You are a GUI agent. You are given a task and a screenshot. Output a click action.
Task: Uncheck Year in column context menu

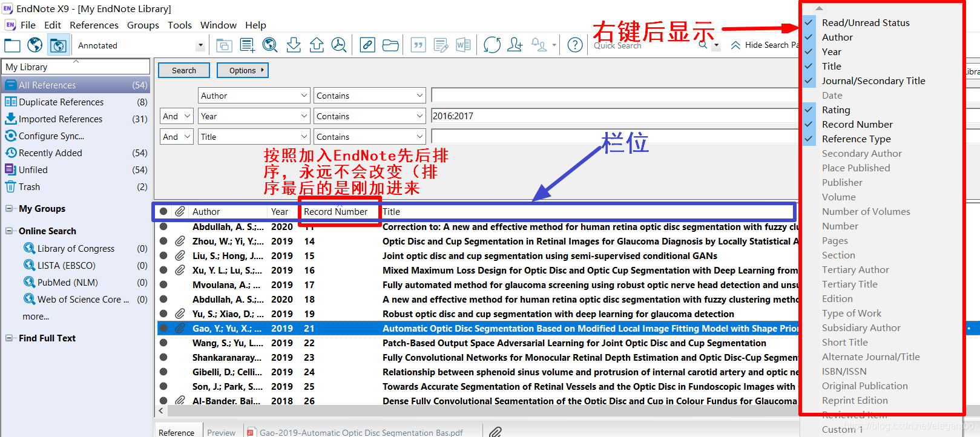click(x=832, y=52)
